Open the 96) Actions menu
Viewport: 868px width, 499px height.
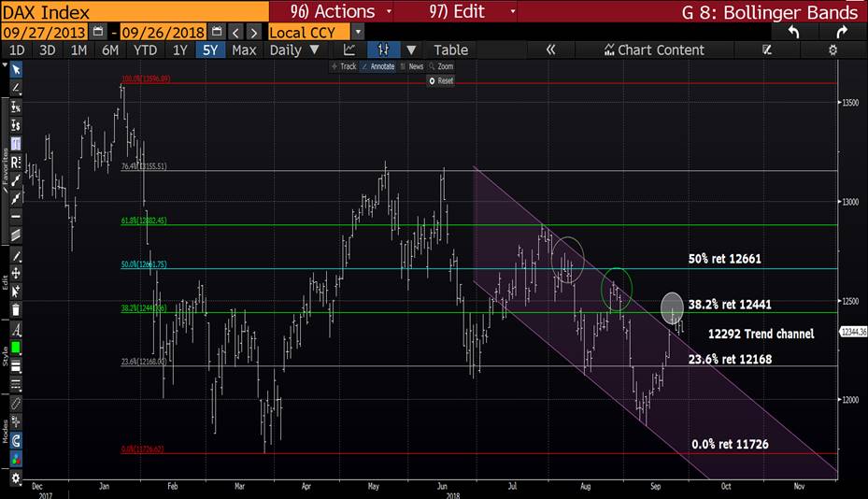[342, 11]
